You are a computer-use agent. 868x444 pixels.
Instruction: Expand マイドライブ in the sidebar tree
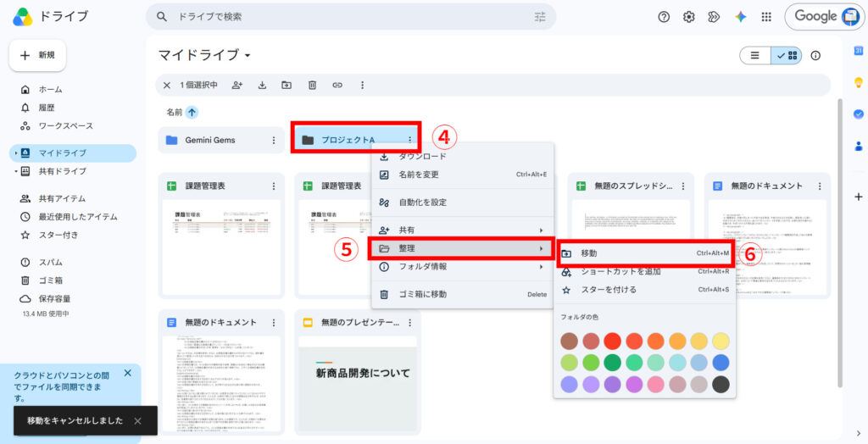click(16, 153)
